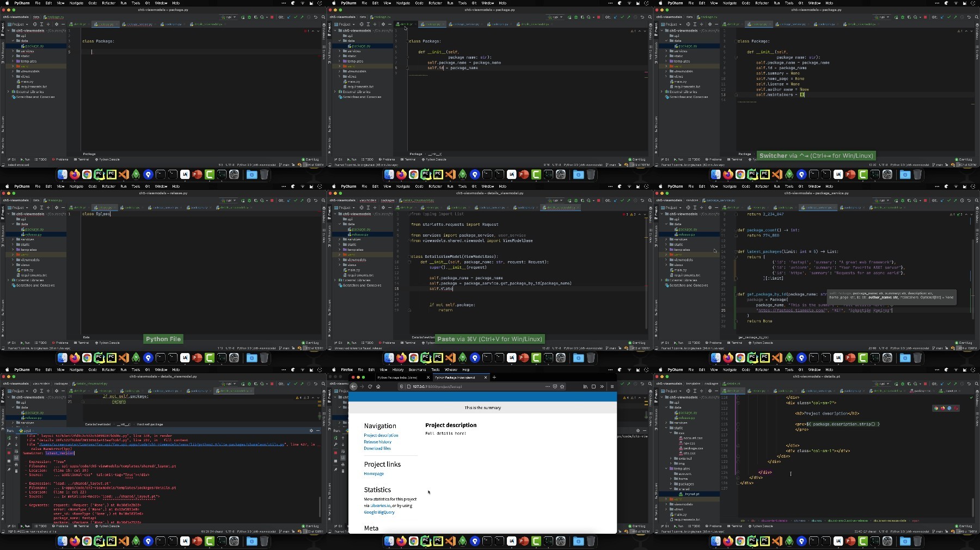Screen dimensions: 980x550
Task: Click Search Everywhere magnifier in the package_service.py window
Action: click(977, 200)
